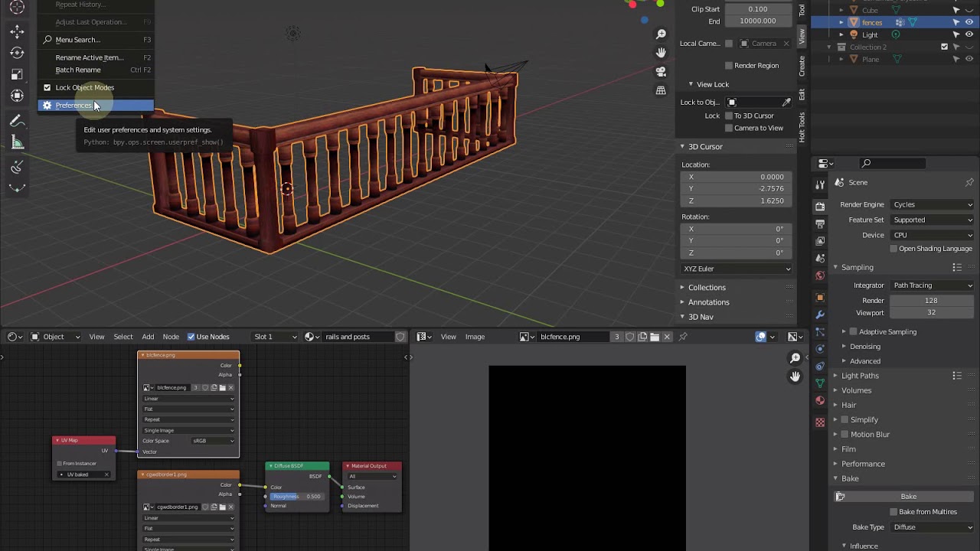
Task: Select the Move tool in left toolbar
Action: [x=17, y=31]
